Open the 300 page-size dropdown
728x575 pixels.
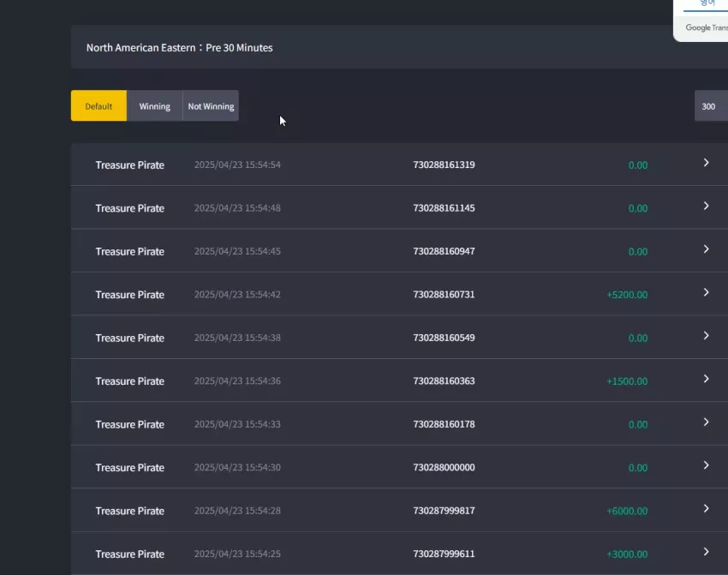click(x=711, y=106)
